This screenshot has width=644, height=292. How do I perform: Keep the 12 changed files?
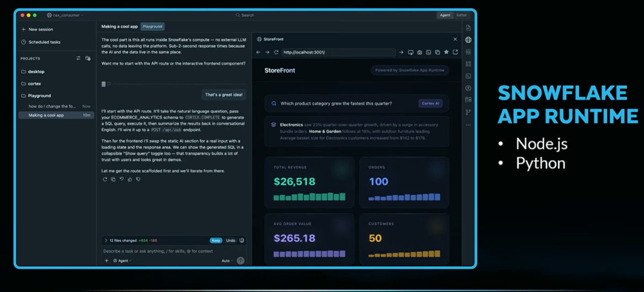pos(216,240)
